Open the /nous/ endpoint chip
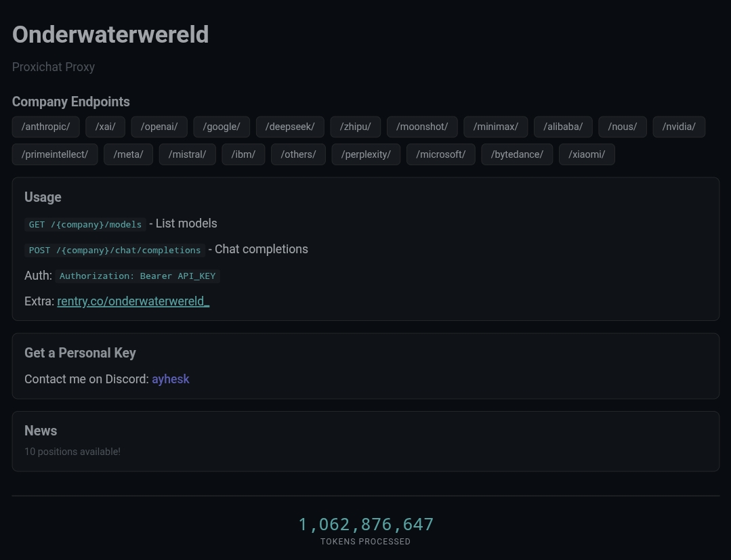 pyautogui.click(x=623, y=127)
